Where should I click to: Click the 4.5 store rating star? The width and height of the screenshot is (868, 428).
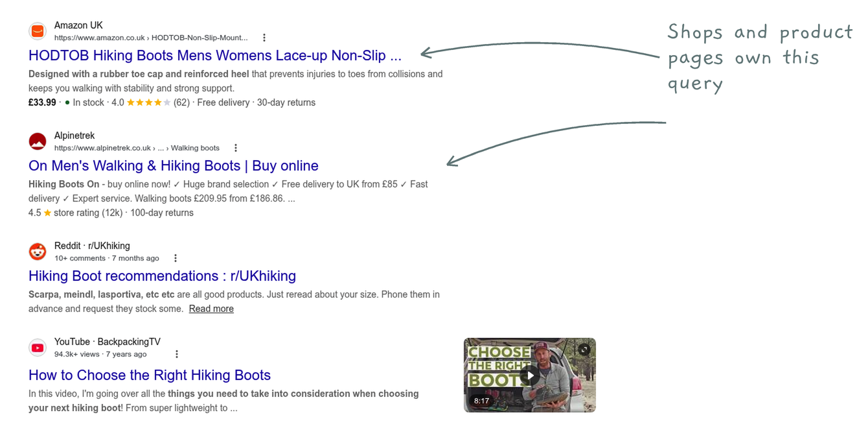pos(47,213)
